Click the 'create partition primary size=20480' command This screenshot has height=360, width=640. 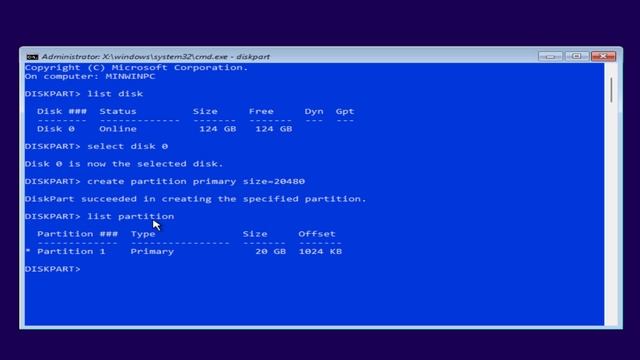pyautogui.click(x=196, y=181)
